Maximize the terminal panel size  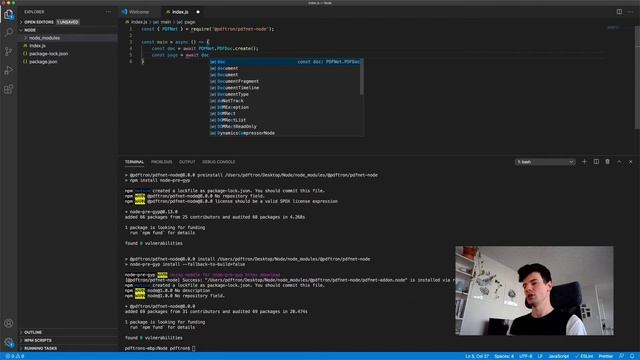[619, 162]
